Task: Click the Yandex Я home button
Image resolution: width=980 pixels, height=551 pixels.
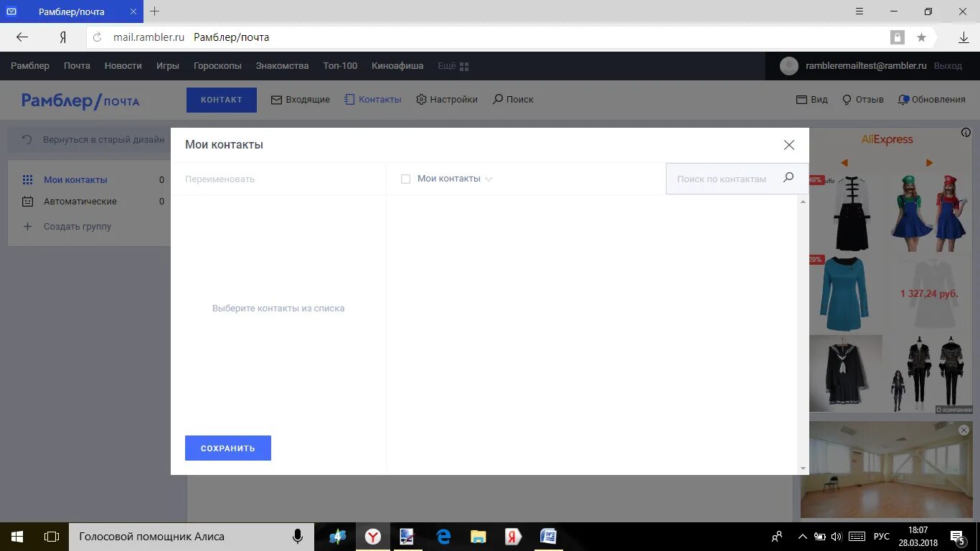Action: click(x=63, y=37)
